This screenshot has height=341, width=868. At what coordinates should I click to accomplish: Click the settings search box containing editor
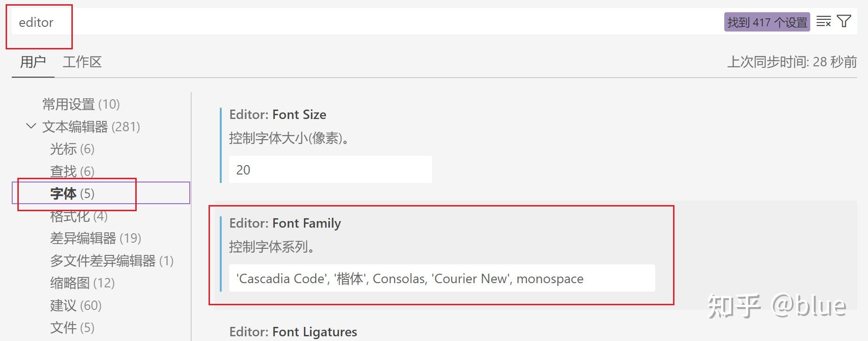click(x=329, y=22)
